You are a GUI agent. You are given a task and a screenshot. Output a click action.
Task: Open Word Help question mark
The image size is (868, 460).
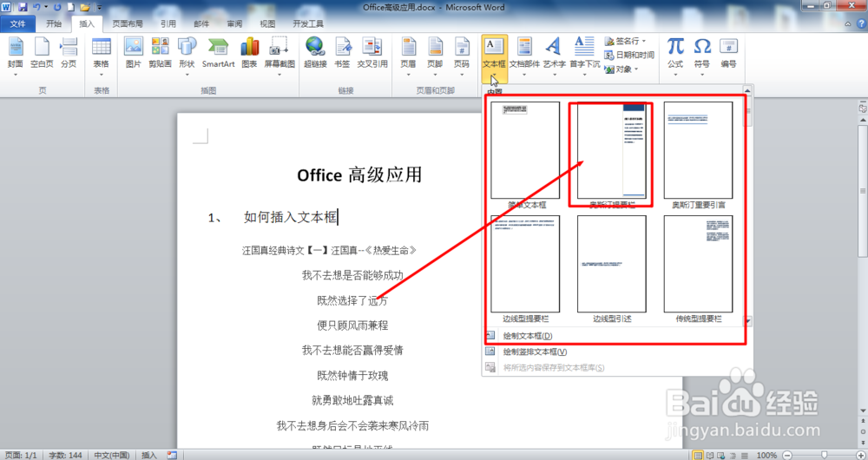click(861, 23)
